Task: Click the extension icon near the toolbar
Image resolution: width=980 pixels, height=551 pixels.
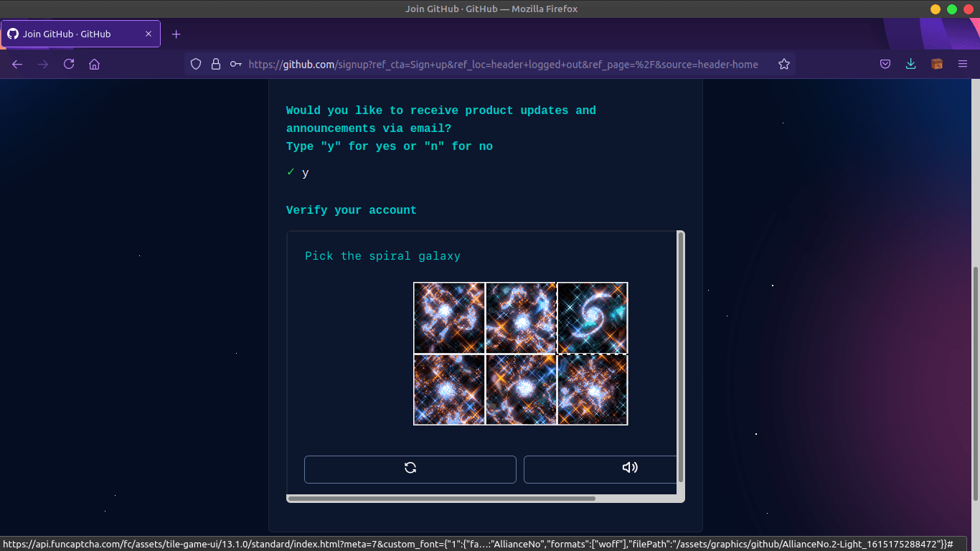Action: [x=936, y=64]
